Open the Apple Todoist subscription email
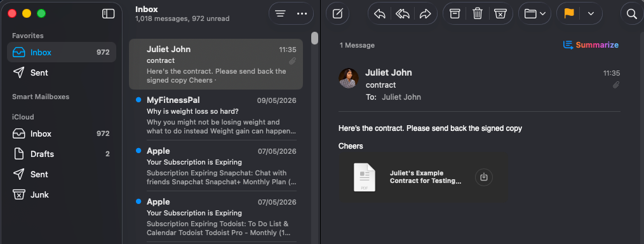The image size is (644, 244). point(216,217)
